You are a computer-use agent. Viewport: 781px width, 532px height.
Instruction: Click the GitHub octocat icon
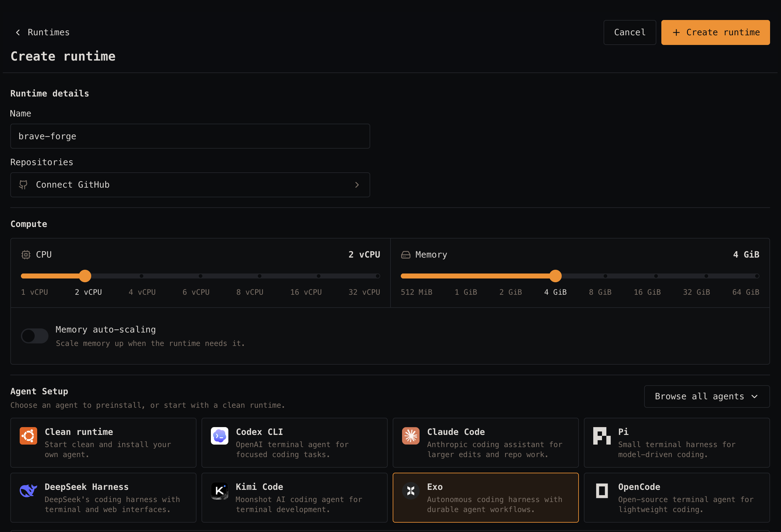click(23, 185)
